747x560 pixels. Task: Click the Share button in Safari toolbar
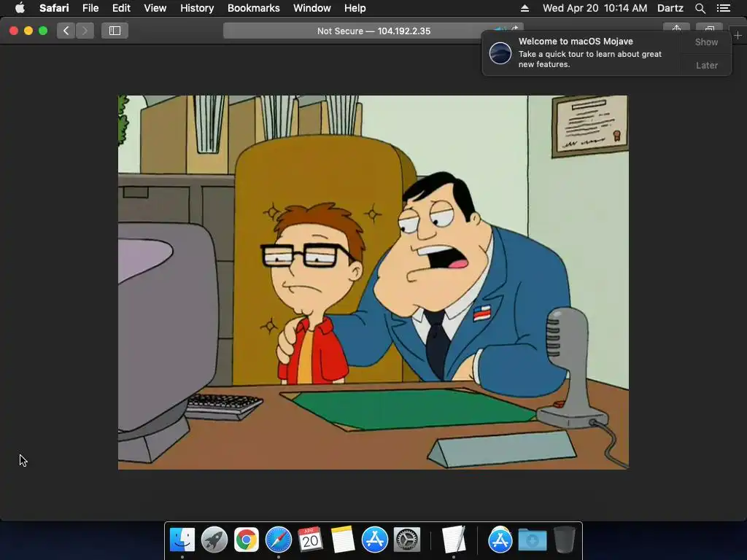click(676, 28)
